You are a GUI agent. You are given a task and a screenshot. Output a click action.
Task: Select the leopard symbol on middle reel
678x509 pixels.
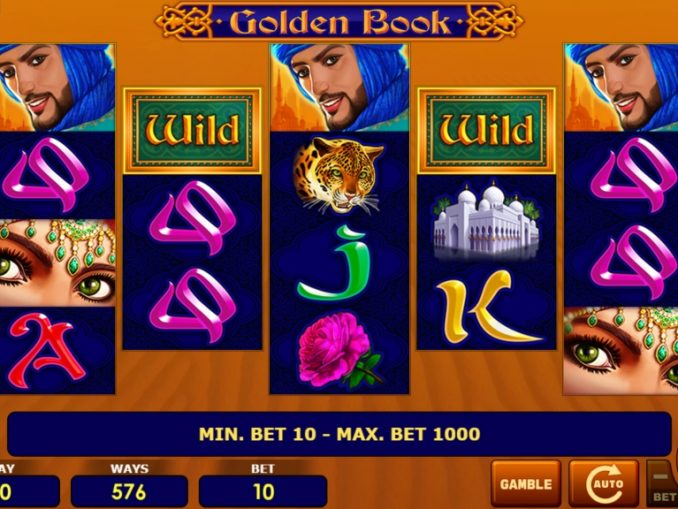coord(339,175)
